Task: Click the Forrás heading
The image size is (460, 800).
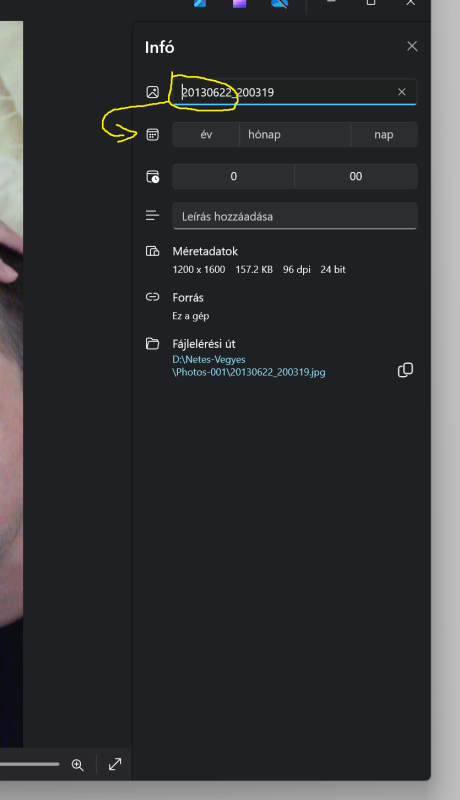Action: (x=188, y=297)
